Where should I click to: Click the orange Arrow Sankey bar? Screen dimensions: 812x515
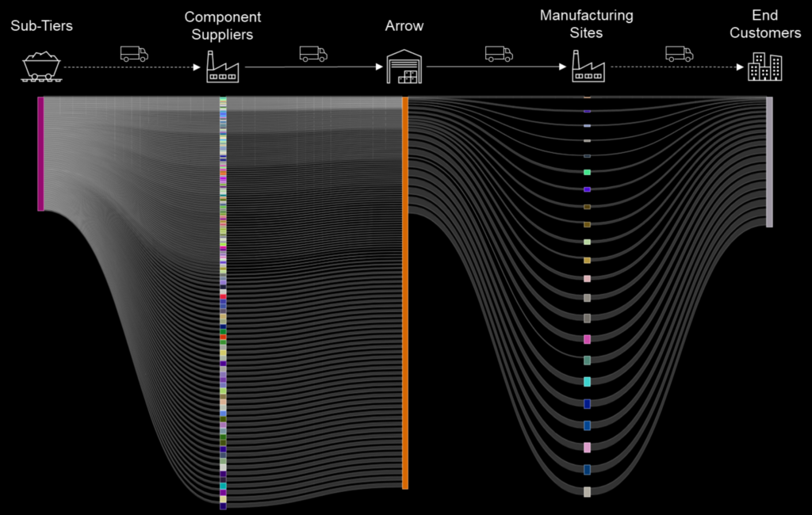(x=405, y=292)
